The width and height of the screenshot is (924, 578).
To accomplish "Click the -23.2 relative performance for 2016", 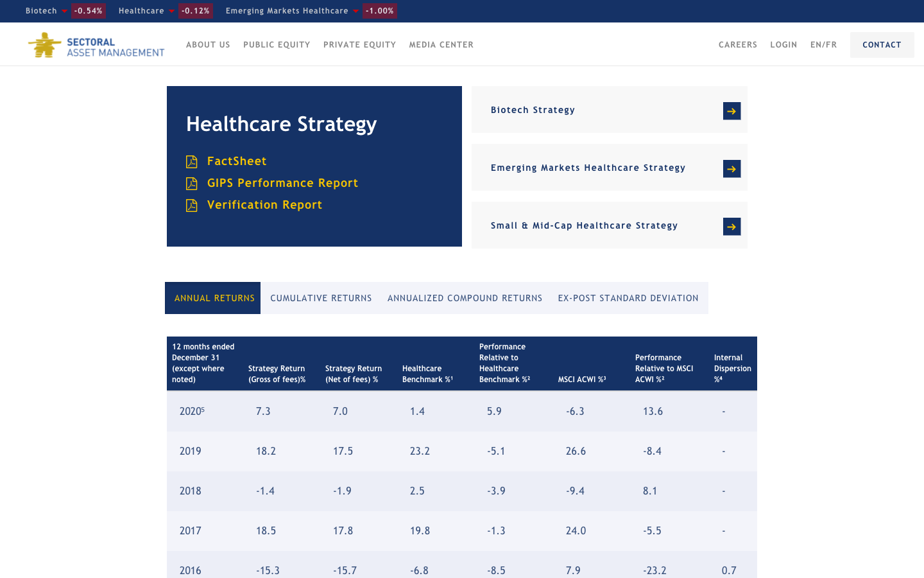I will click(654, 570).
